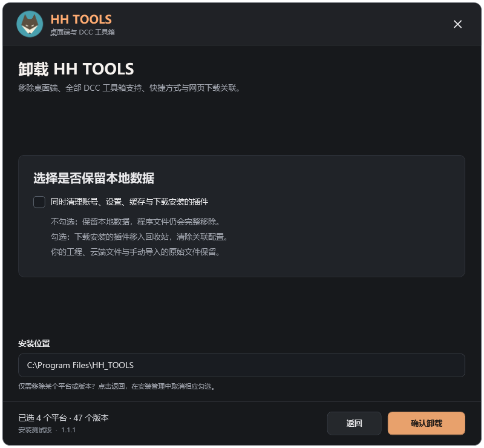The image size is (484, 448).
Task: Enable the clear accounts, settings and cache checkbox
Action: pyautogui.click(x=39, y=202)
